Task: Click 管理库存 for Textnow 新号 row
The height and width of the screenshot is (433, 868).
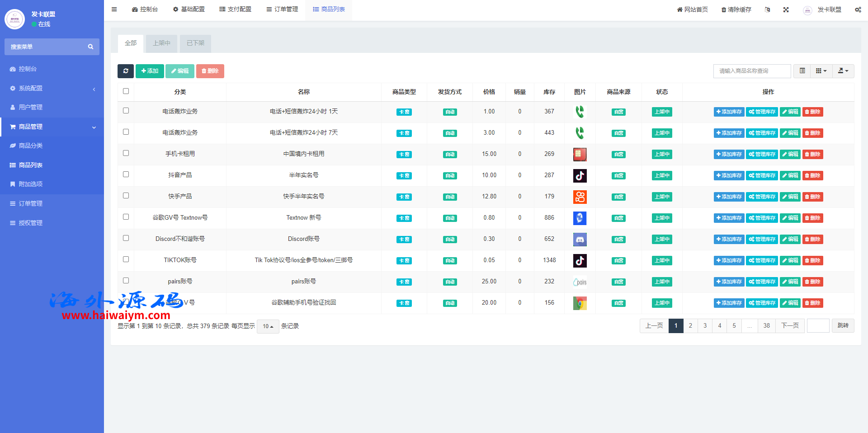Action: point(762,218)
